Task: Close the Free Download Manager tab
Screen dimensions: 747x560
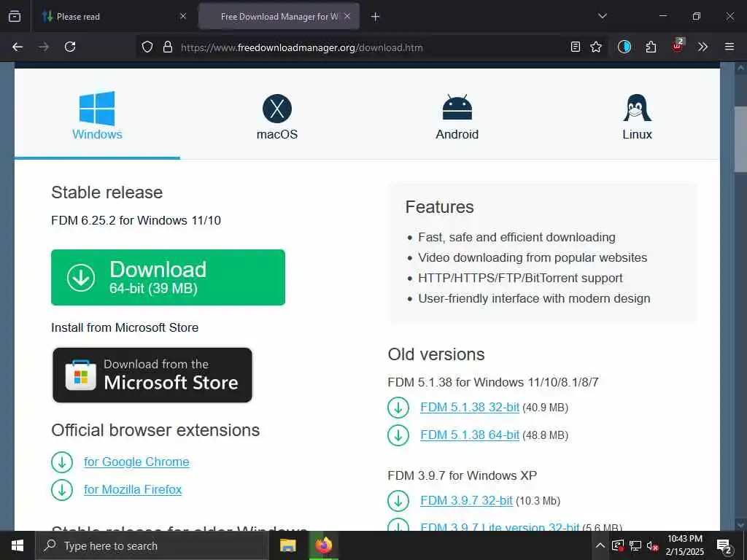Action: click(x=347, y=16)
